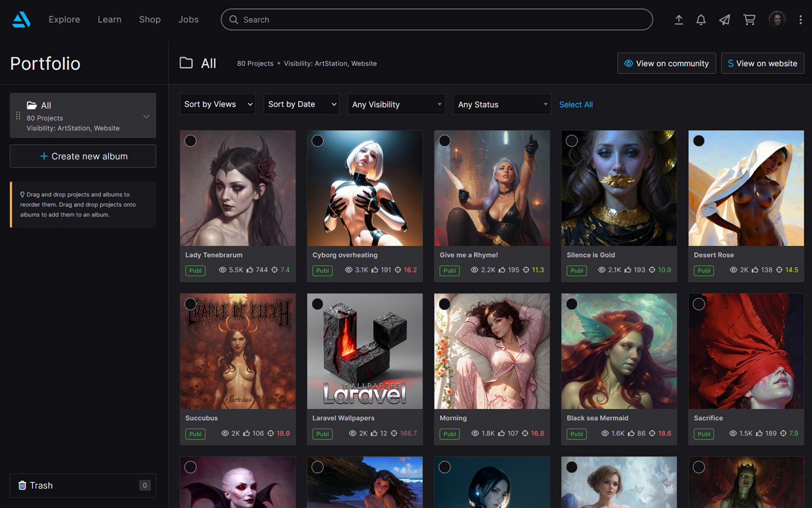
Task: Click your profile avatar icon
Action: pos(776,19)
